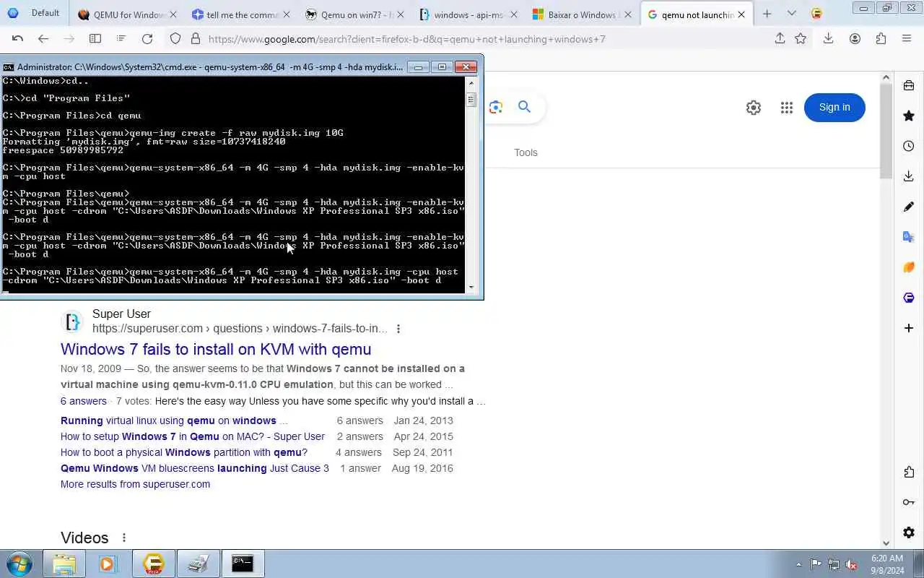Open the three-dot menu beside Videos
The height and width of the screenshot is (578, 924).
tap(123, 538)
